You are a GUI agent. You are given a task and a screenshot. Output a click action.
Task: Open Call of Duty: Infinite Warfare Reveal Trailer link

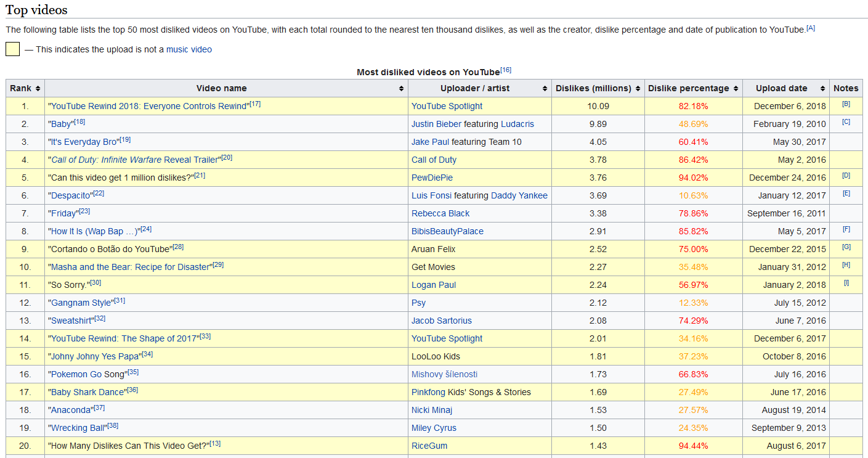[x=134, y=160]
